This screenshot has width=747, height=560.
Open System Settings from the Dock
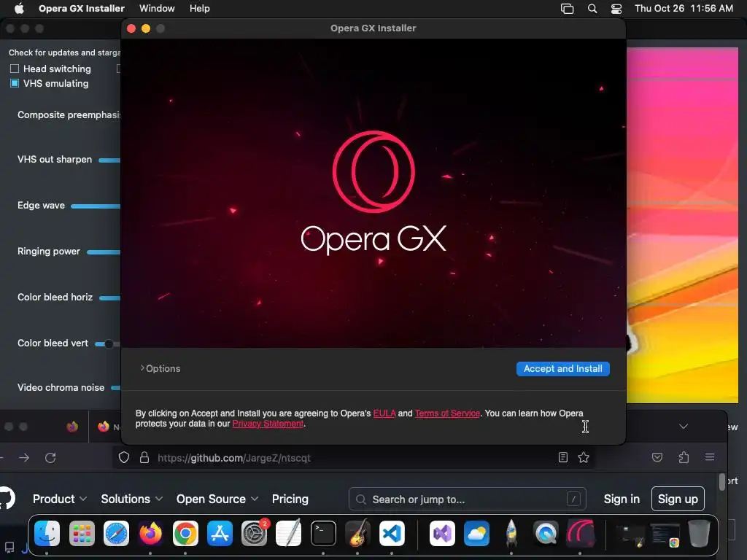(255, 533)
